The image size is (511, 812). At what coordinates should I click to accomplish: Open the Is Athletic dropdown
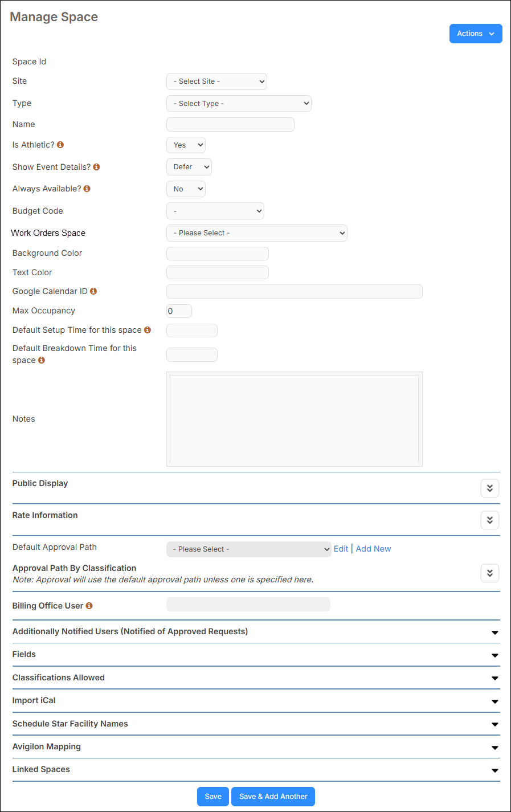click(186, 145)
